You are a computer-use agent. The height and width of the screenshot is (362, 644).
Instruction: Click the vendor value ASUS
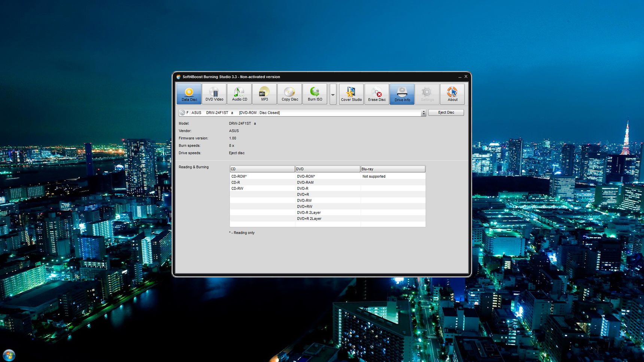pyautogui.click(x=234, y=131)
